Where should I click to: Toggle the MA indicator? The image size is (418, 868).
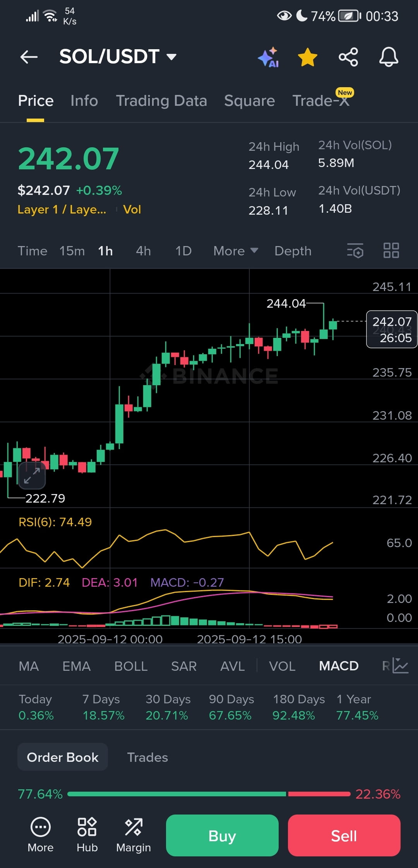click(29, 666)
